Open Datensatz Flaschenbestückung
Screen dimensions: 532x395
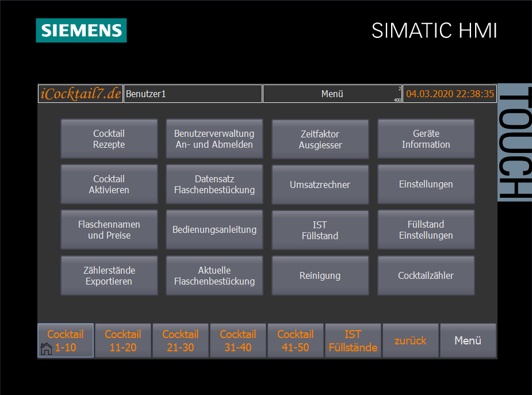tap(214, 184)
